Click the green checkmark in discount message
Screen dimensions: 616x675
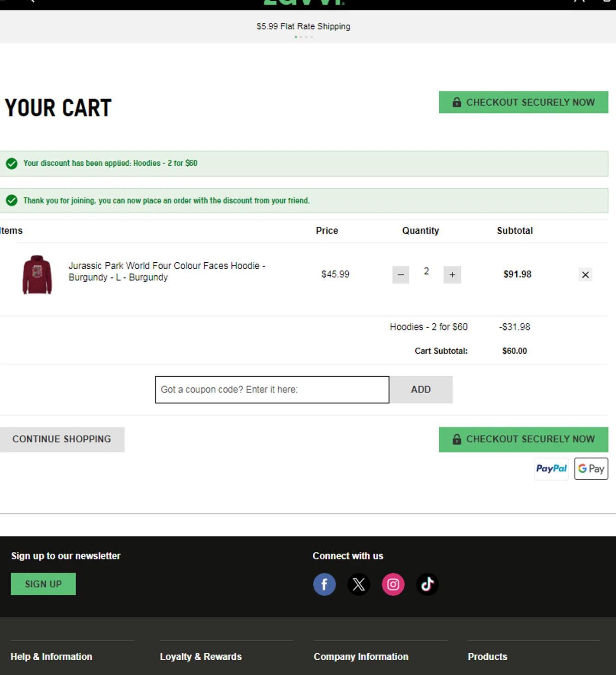[x=12, y=163]
